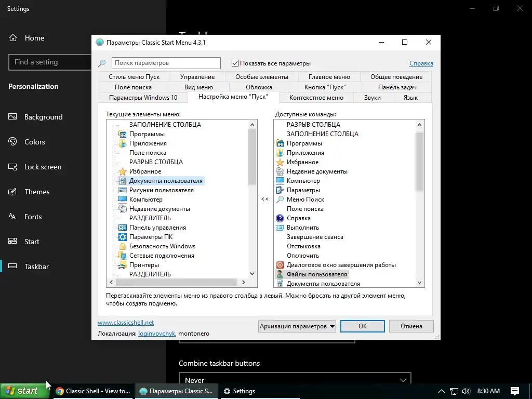
Task: Click the Start button on the taskbar
Action: tap(24, 391)
